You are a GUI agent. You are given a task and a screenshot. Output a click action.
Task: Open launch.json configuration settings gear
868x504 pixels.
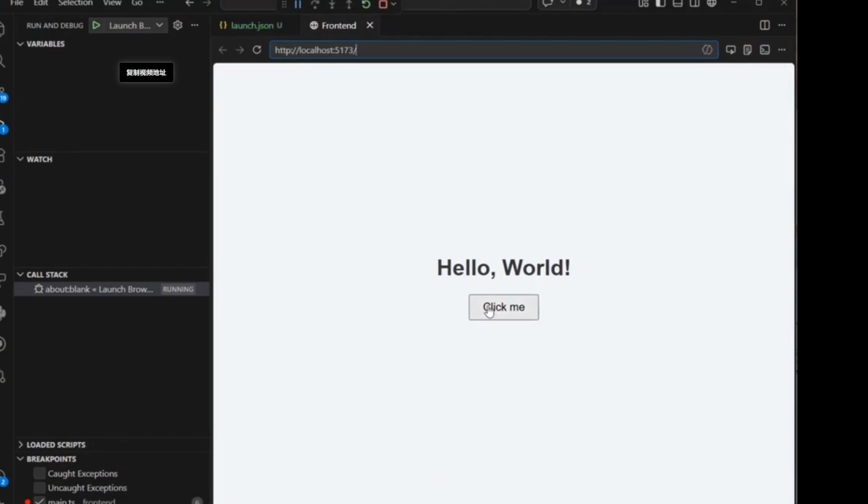tap(177, 25)
